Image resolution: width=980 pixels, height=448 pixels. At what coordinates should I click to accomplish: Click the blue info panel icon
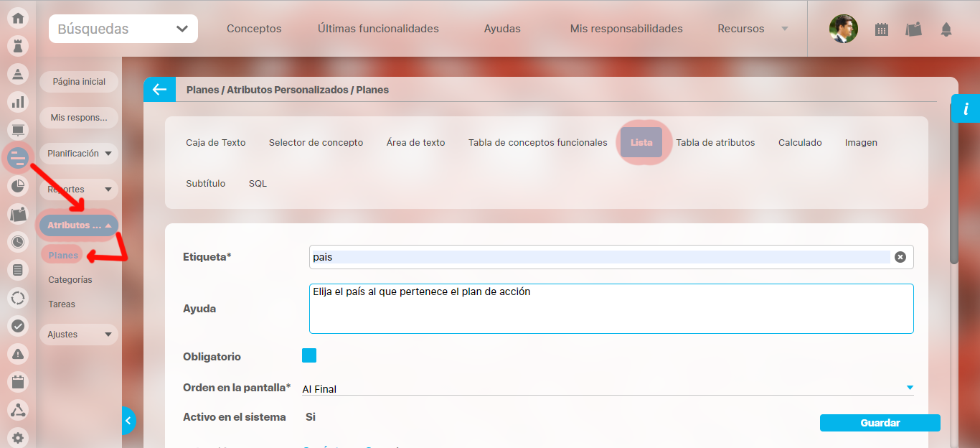[966, 109]
